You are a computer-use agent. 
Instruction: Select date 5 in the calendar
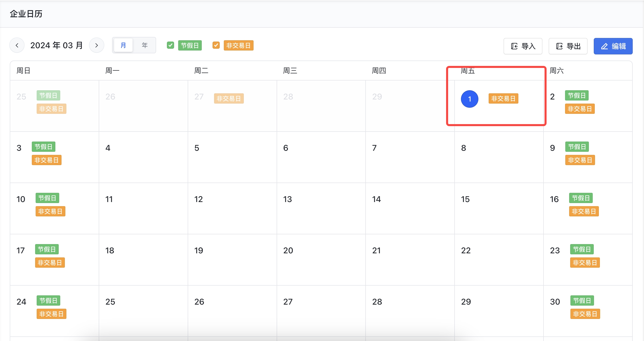pyautogui.click(x=197, y=148)
